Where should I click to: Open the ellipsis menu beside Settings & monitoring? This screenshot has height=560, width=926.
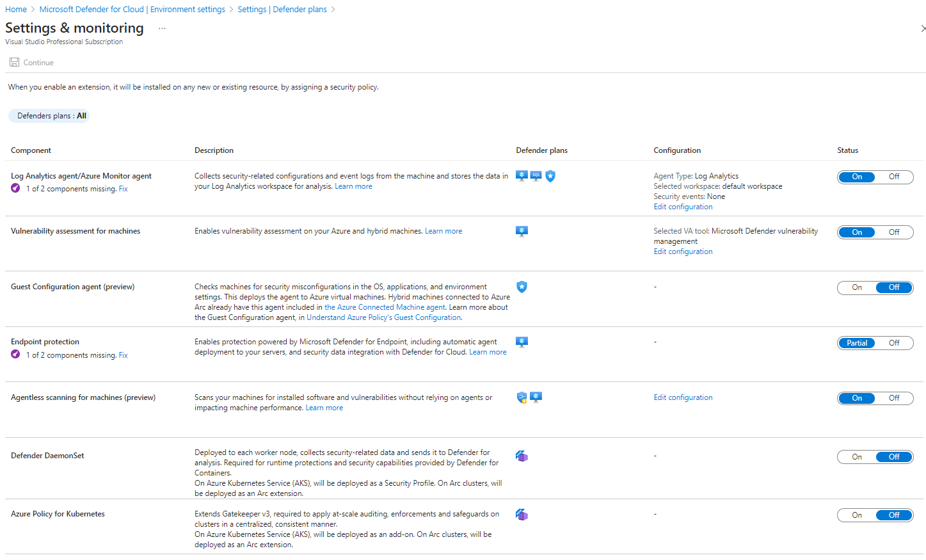(x=162, y=29)
